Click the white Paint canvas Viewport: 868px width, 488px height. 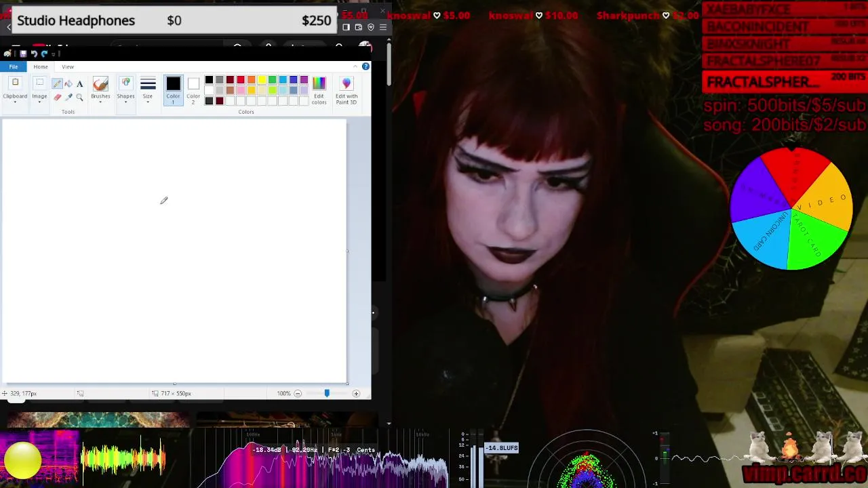(174, 251)
